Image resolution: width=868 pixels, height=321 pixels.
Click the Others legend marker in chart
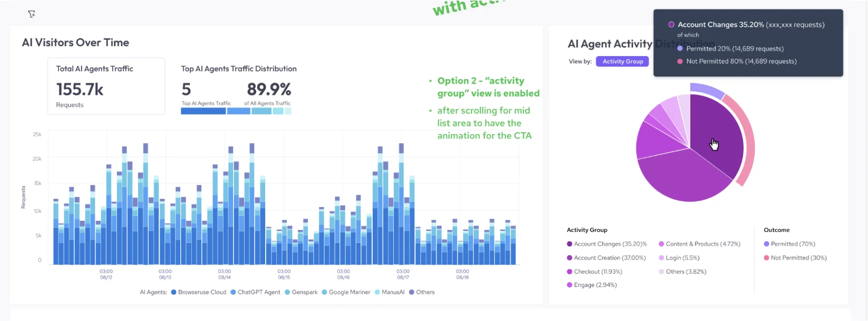click(411, 292)
